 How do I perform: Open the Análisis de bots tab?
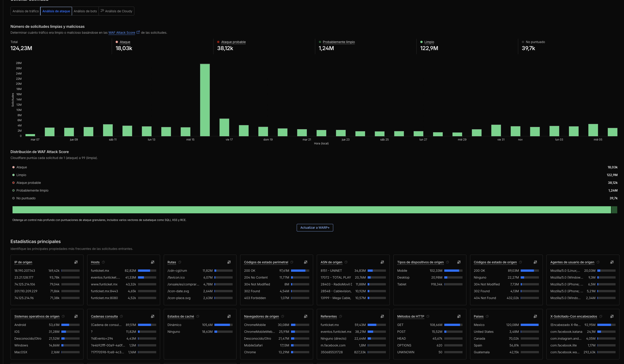tap(85, 11)
